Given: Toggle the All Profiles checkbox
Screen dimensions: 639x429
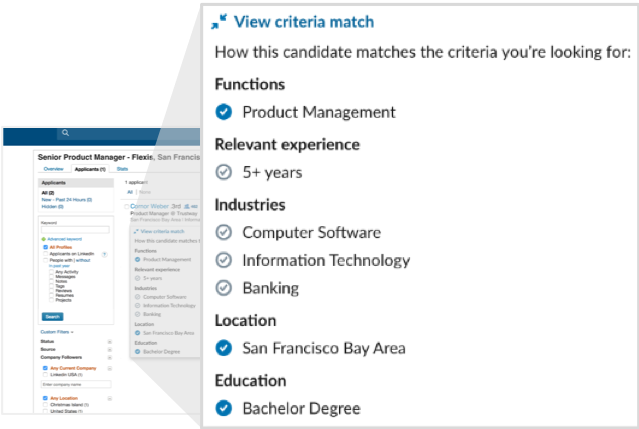Looking at the screenshot, I should click(43, 247).
